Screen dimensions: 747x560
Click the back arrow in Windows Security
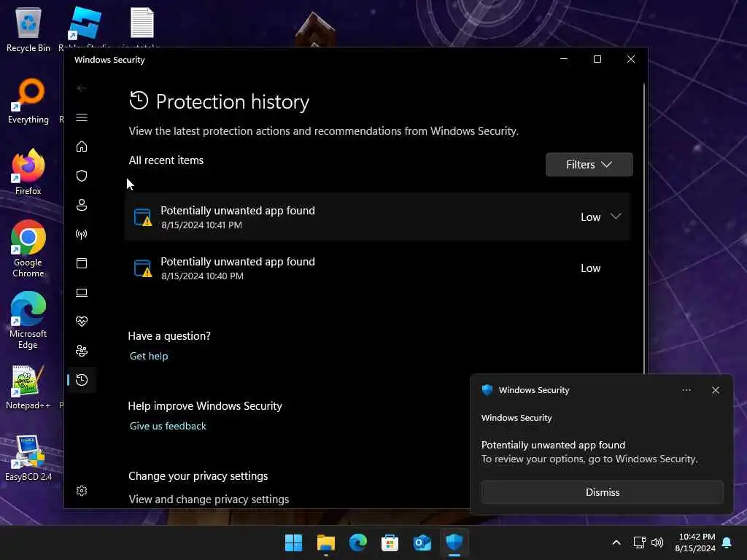click(x=82, y=88)
